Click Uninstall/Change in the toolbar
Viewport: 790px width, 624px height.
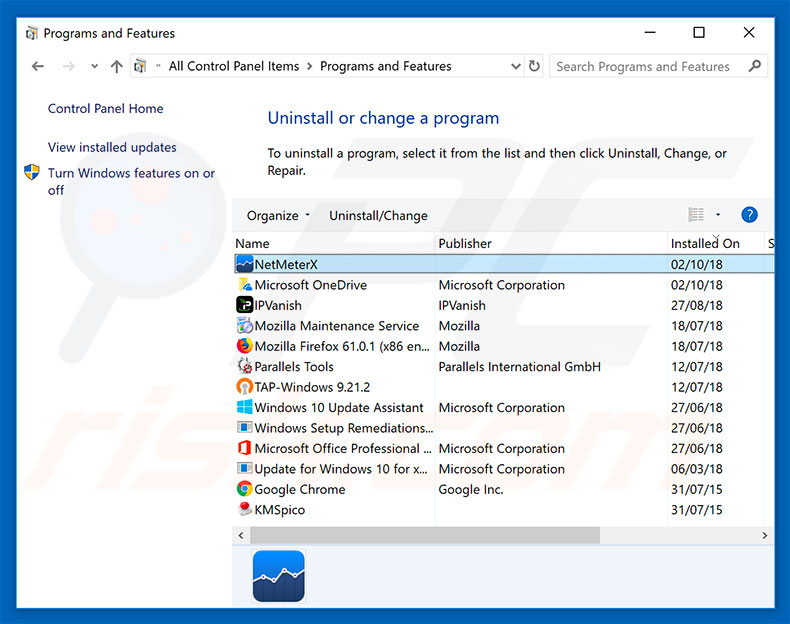378,216
